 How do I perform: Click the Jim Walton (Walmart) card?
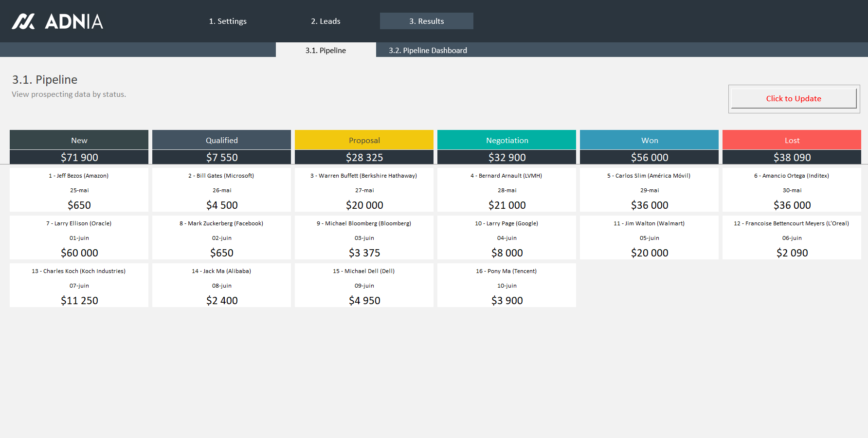coord(649,237)
